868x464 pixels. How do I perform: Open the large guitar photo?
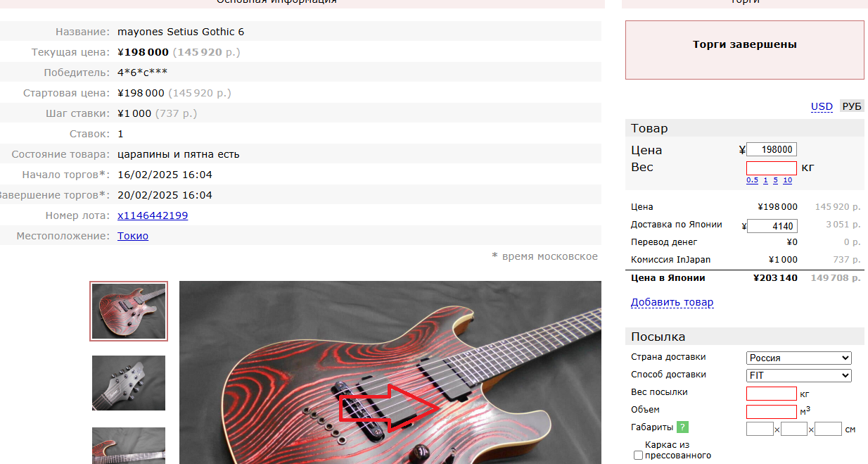[x=390, y=372]
